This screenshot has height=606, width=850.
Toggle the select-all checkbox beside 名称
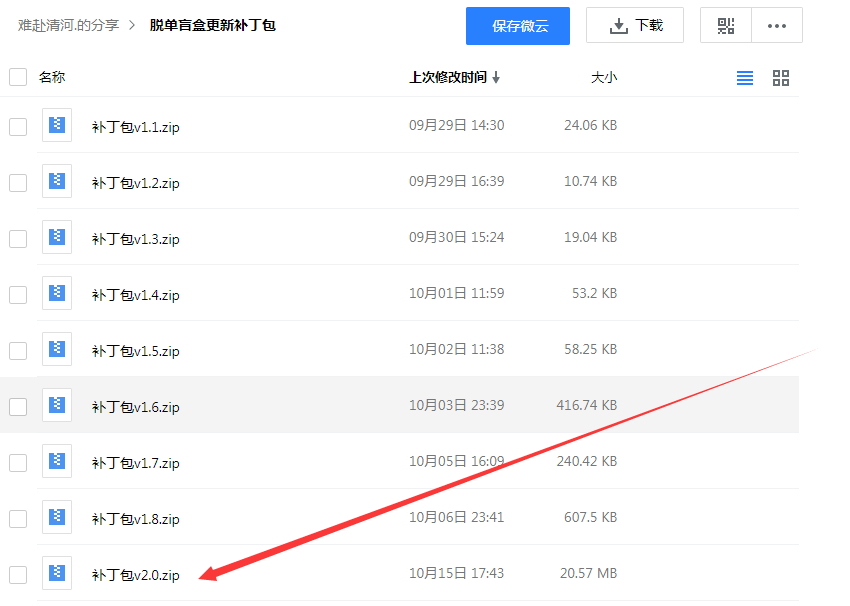tap(18, 77)
